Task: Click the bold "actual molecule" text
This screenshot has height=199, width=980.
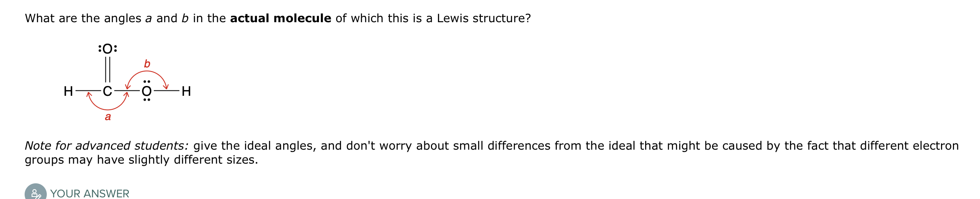Action: coord(280,19)
